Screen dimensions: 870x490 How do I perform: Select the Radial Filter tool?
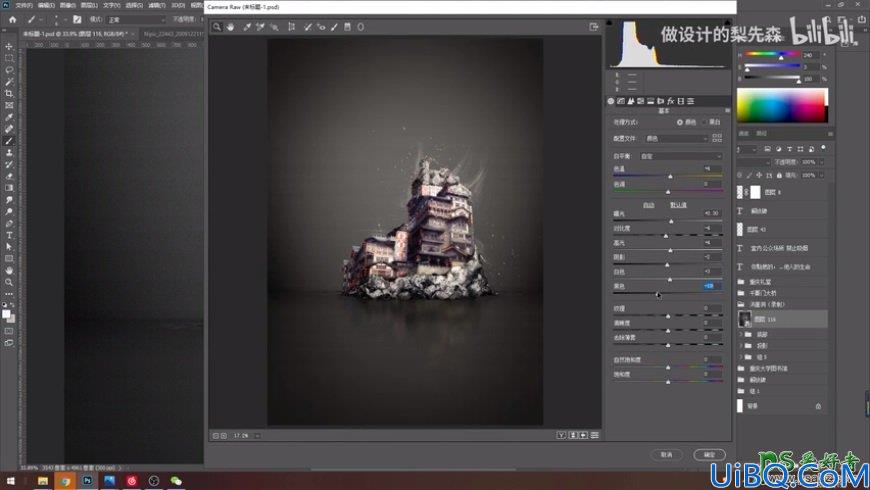coord(361,27)
